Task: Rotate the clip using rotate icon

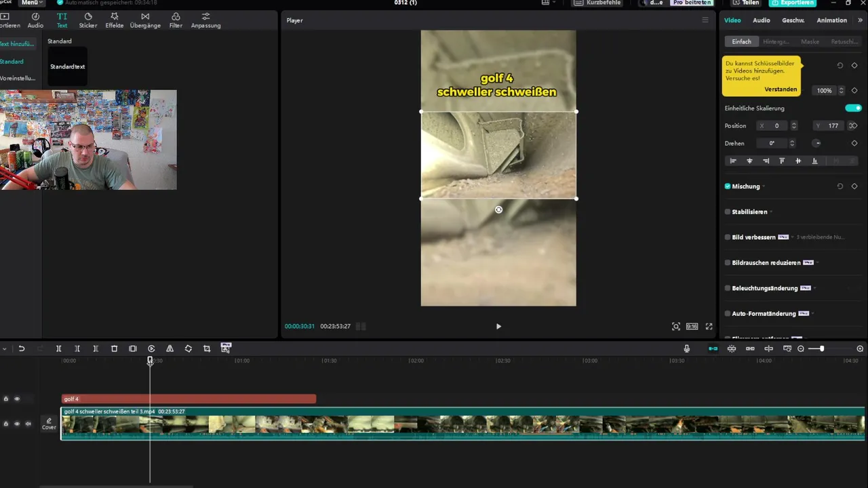Action: tap(189, 348)
